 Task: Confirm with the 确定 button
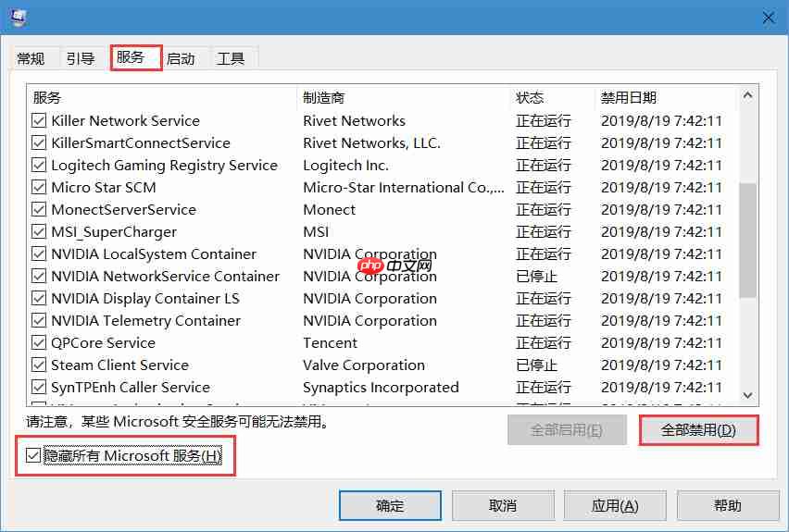tap(390, 505)
